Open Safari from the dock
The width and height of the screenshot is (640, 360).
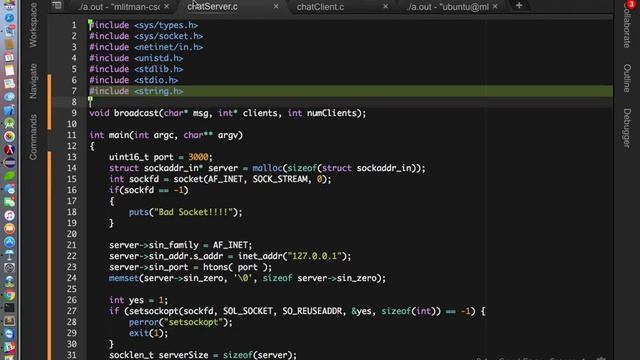9,18
